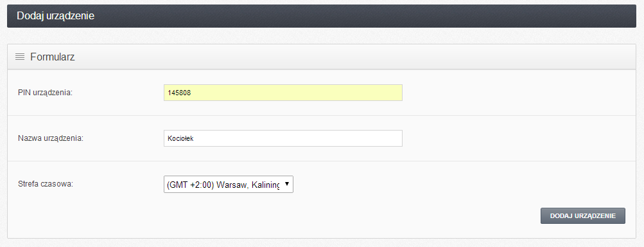Click the grey Formularz panel header strip
644x247 pixels.
(322, 57)
